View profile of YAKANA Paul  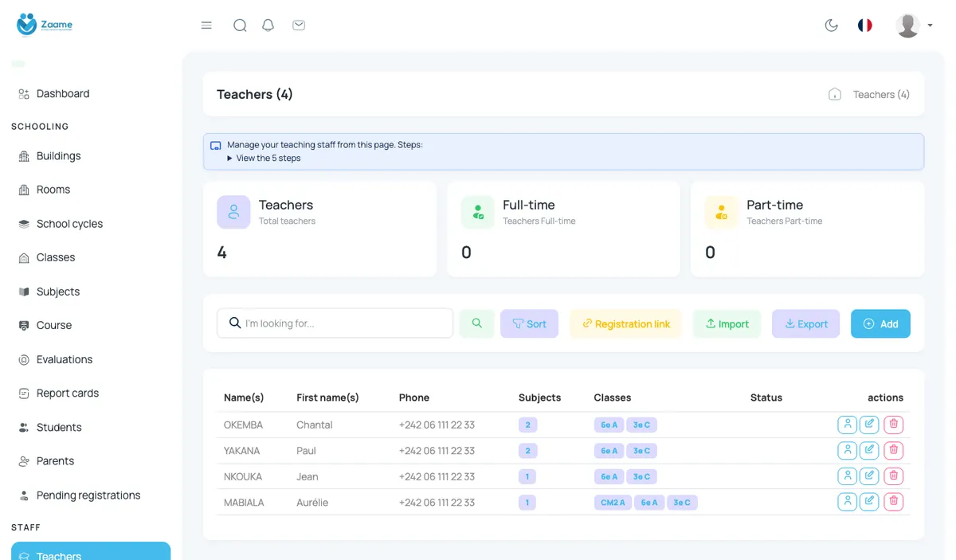pyautogui.click(x=848, y=450)
